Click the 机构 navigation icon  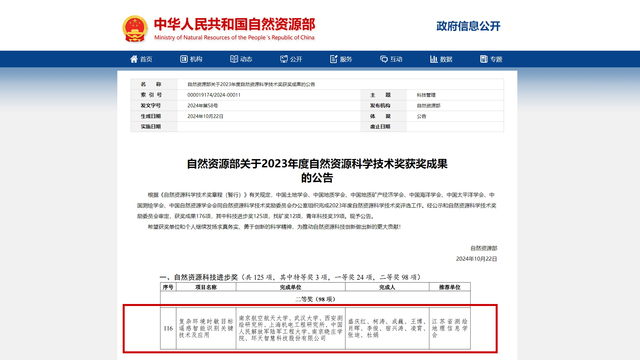(184, 59)
